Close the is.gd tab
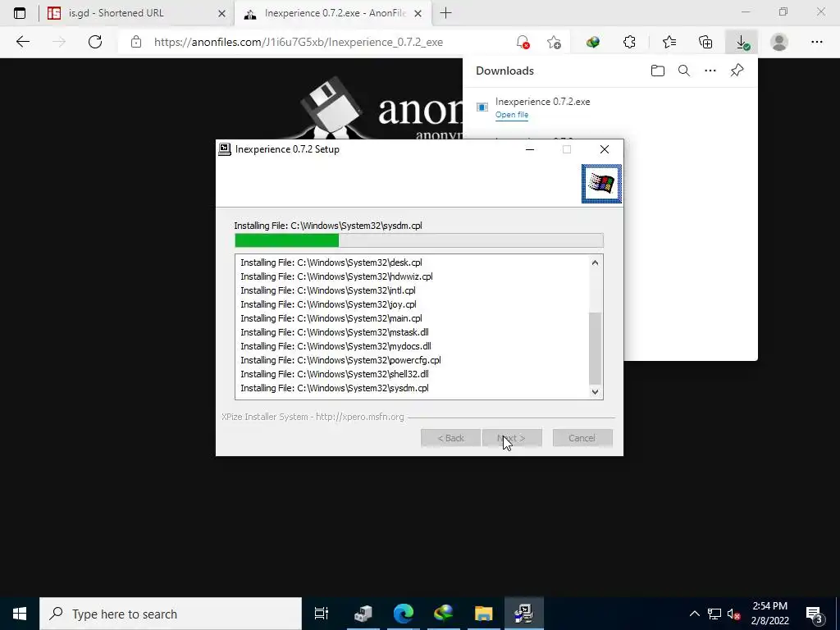 coord(221,13)
